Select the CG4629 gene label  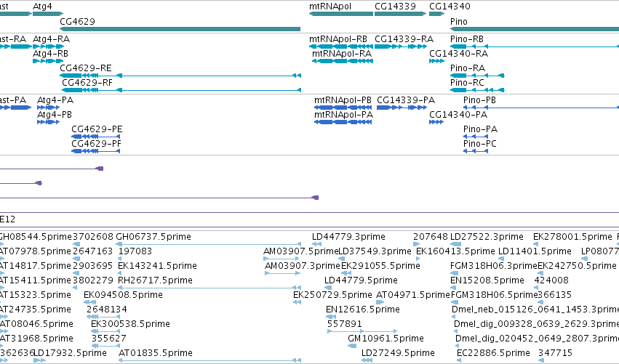click(x=77, y=22)
